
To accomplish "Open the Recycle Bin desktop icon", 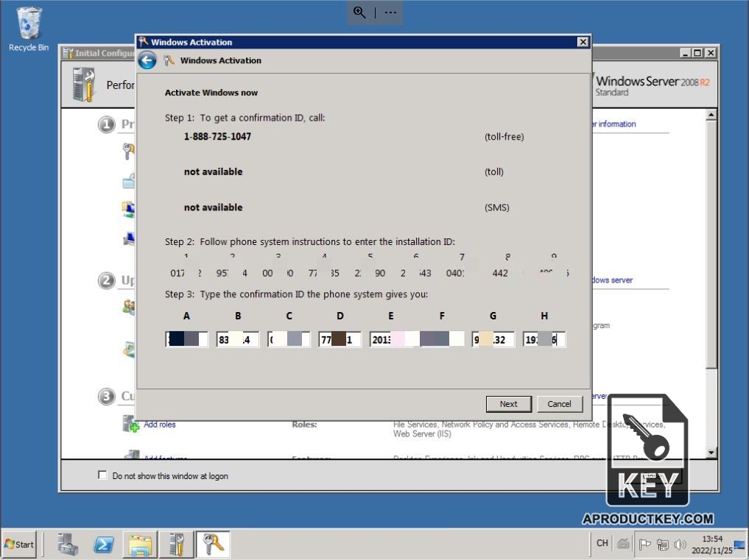I will (28, 29).
